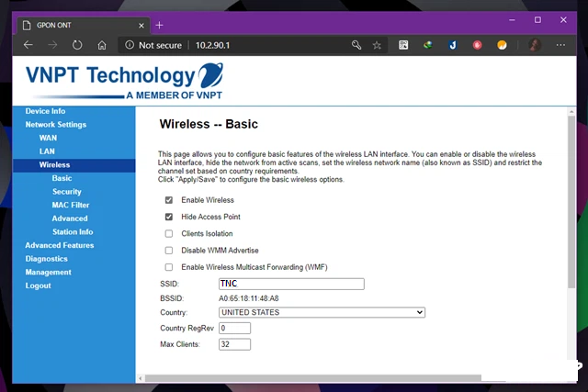Click the page icon on GPON ONT tab

pyautogui.click(x=27, y=25)
